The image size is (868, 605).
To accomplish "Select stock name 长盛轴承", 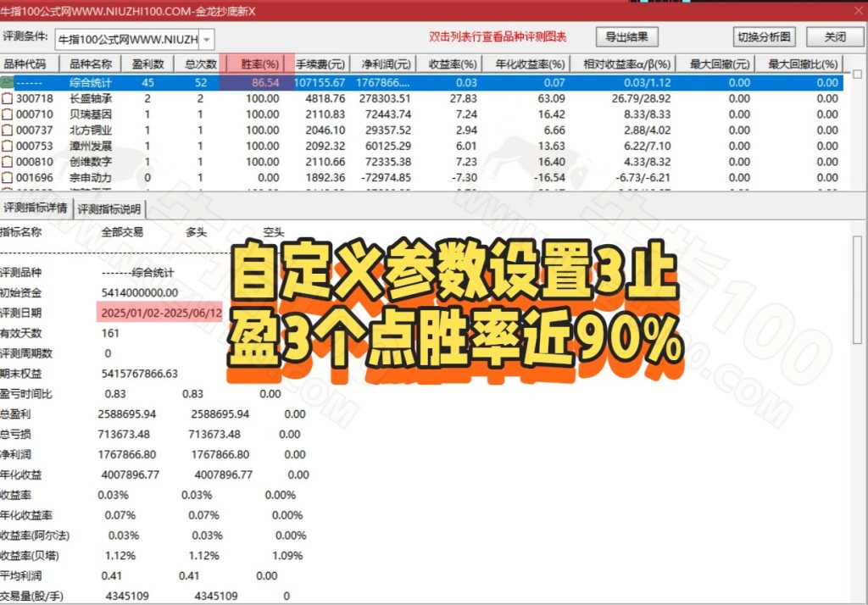I will click(91, 98).
